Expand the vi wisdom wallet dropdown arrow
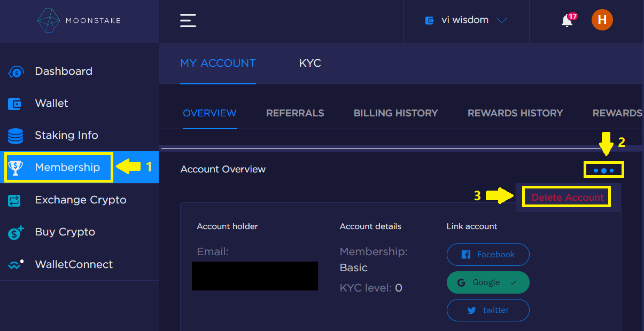644x331 pixels. (x=501, y=21)
